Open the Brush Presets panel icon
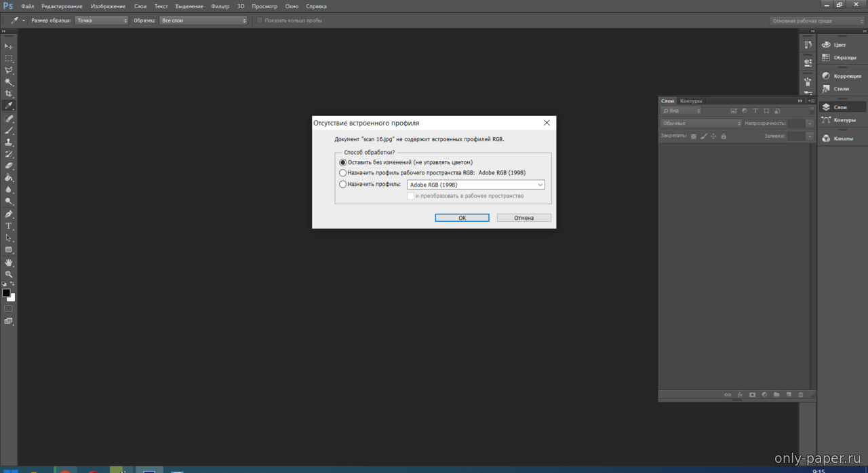Viewport: 868px width, 473px height. [x=808, y=81]
